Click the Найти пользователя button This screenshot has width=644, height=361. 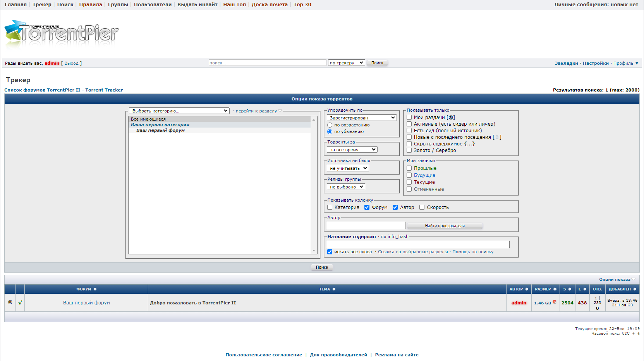445,226
